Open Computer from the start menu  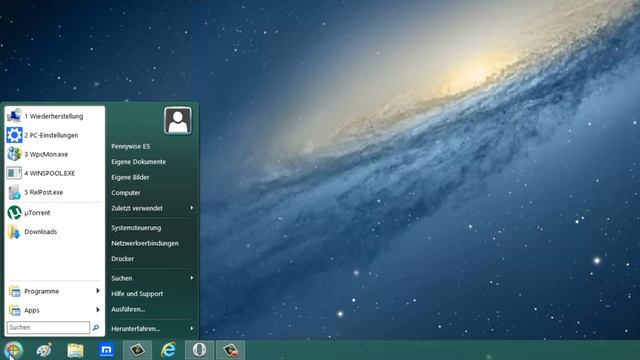click(x=126, y=193)
